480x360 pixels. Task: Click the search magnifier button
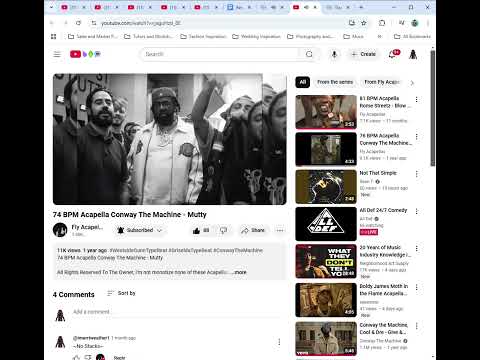click(x=309, y=54)
